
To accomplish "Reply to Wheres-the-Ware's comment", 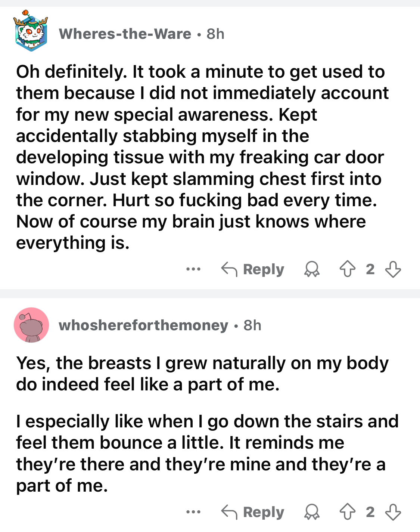I will 253,269.
